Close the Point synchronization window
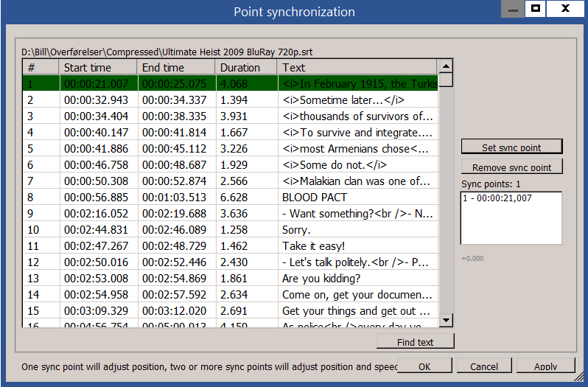The width and height of the screenshot is (588, 387). (565, 9)
